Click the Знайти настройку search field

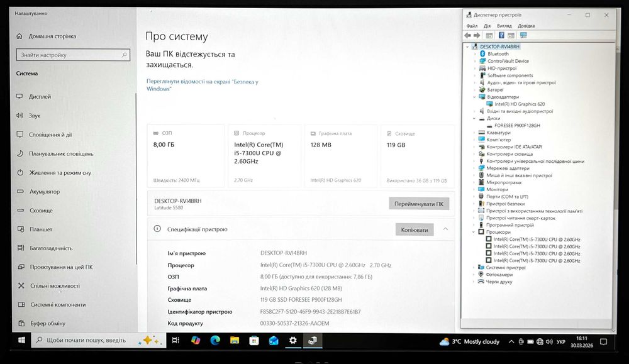click(x=73, y=55)
